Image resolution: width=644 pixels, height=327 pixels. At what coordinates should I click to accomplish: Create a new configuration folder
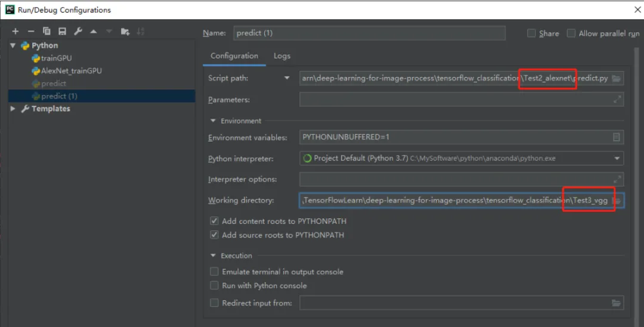125,32
